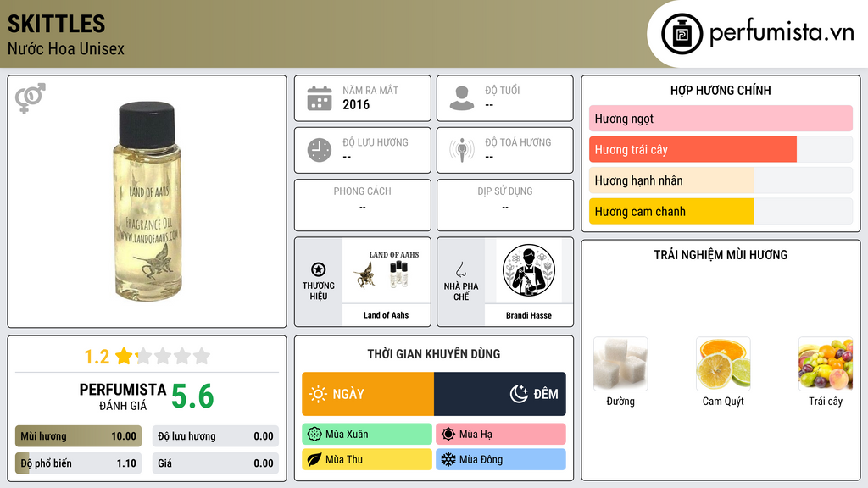Choose the Mùa Xuân season tag

(x=367, y=435)
